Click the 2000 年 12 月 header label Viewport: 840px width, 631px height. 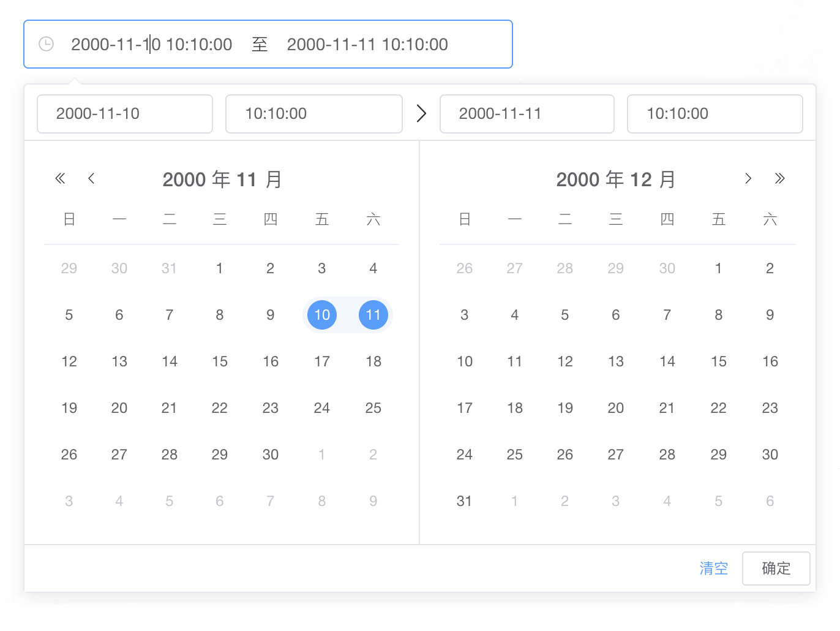point(615,179)
